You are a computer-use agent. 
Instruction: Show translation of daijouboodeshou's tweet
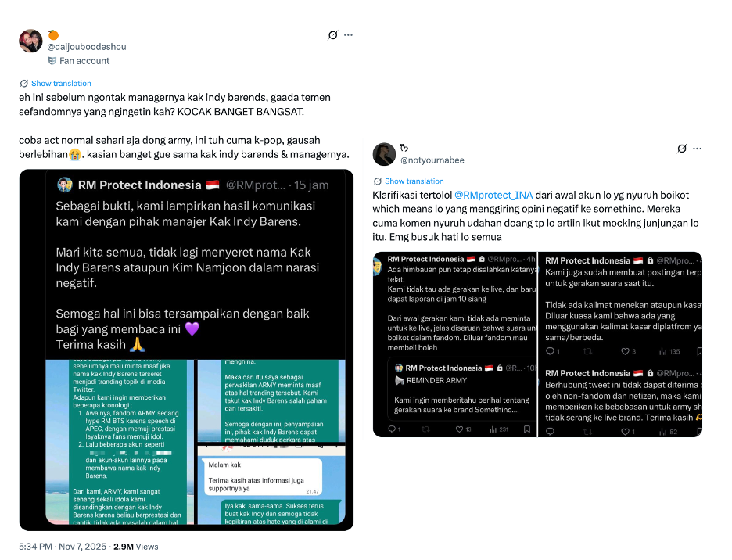(61, 83)
